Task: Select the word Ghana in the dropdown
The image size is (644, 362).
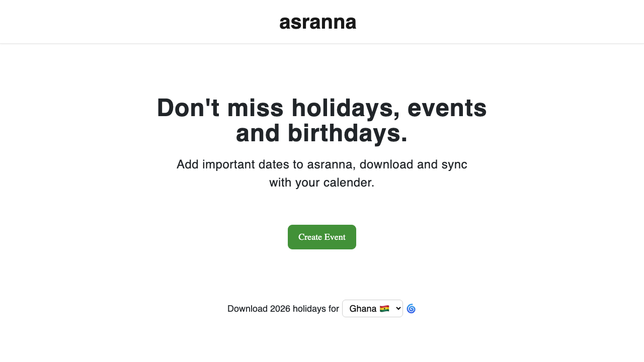Action: tap(363, 309)
